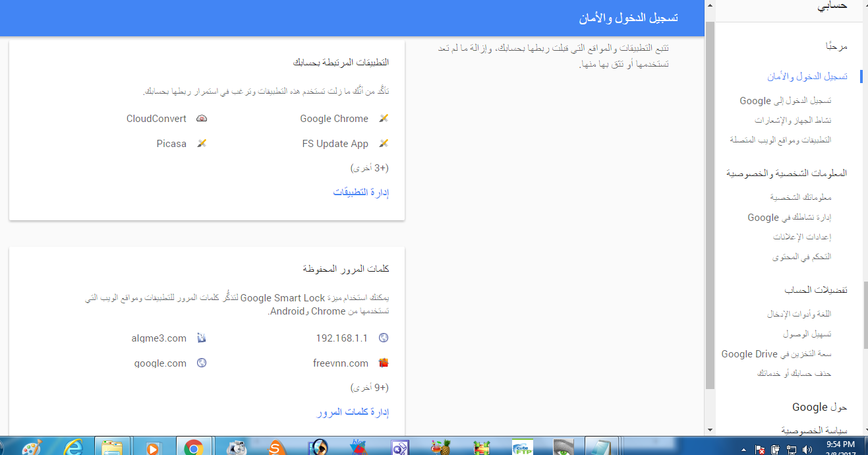This screenshot has height=455, width=868.
Task: Click the freevnn.com site icon
Action: pyautogui.click(x=384, y=363)
